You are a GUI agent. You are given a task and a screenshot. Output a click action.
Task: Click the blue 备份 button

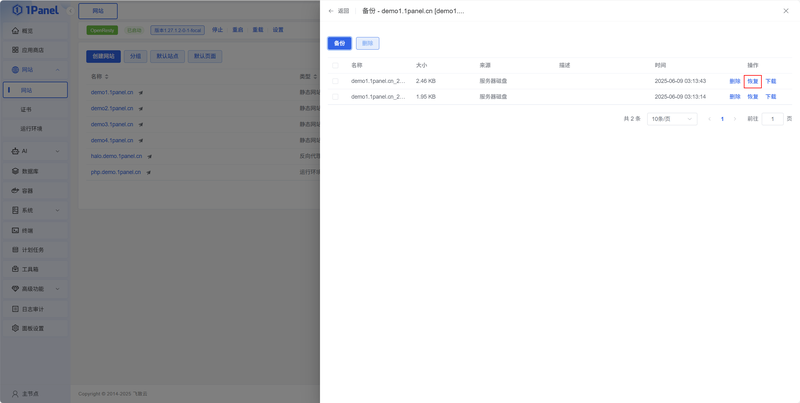click(x=339, y=43)
